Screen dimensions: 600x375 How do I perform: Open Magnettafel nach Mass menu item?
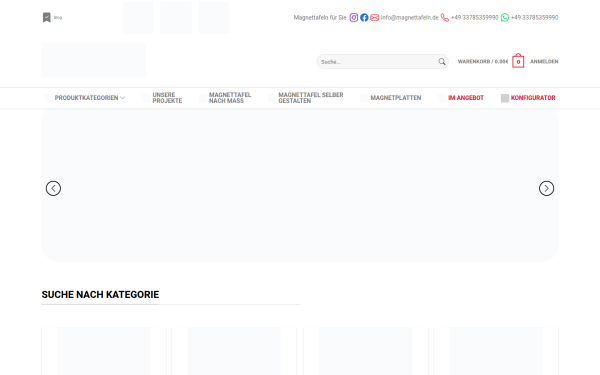click(x=230, y=98)
